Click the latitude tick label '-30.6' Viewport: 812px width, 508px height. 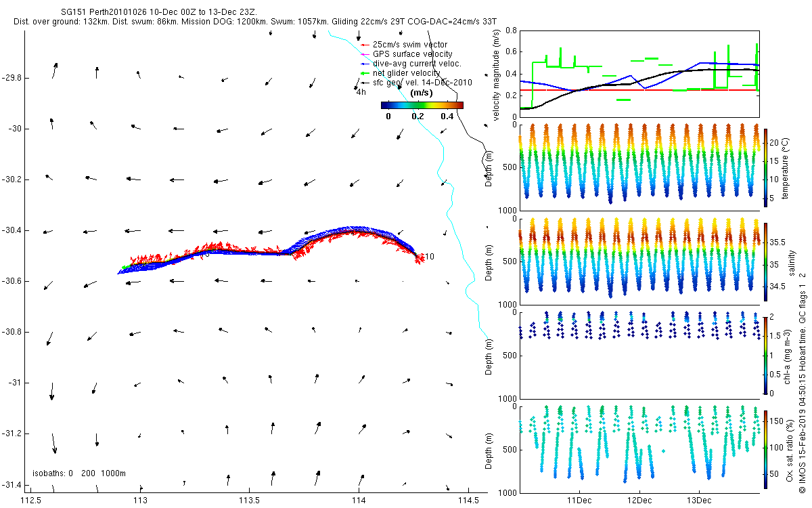12,281
